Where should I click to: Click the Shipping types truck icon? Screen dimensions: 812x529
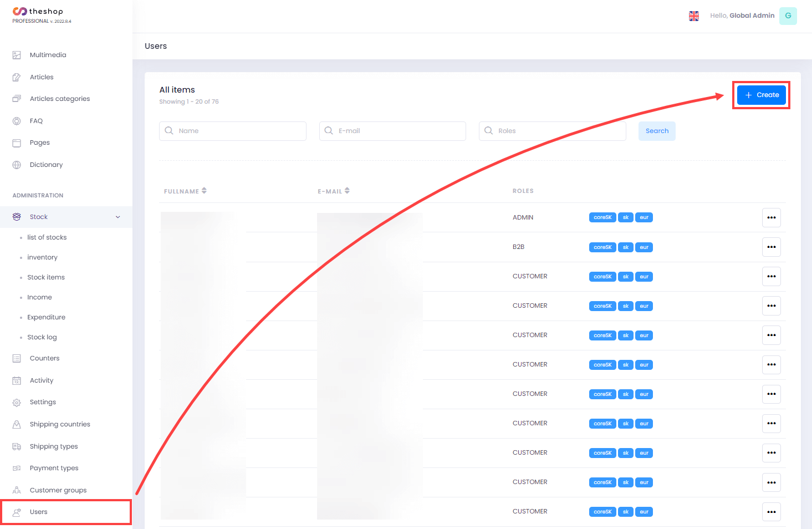17,446
